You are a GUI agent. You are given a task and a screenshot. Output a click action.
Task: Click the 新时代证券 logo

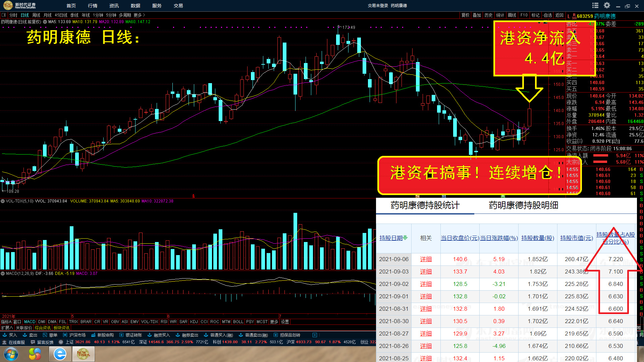tap(20, 5)
